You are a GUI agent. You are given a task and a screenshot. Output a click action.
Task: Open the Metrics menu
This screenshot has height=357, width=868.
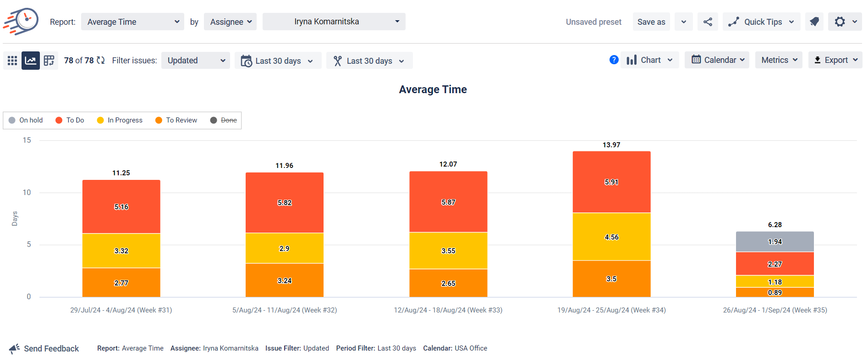coord(779,60)
